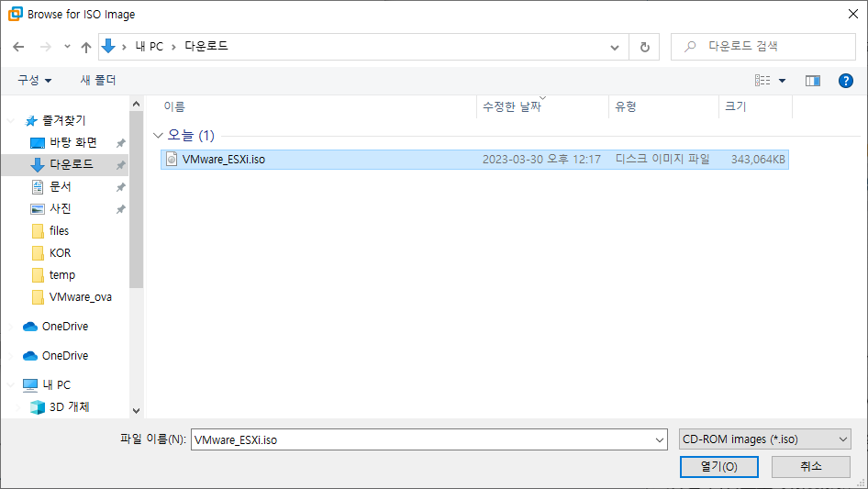This screenshot has width=868, height=489.
Task: Click the blue download icon in address bar
Action: coord(108,46)
